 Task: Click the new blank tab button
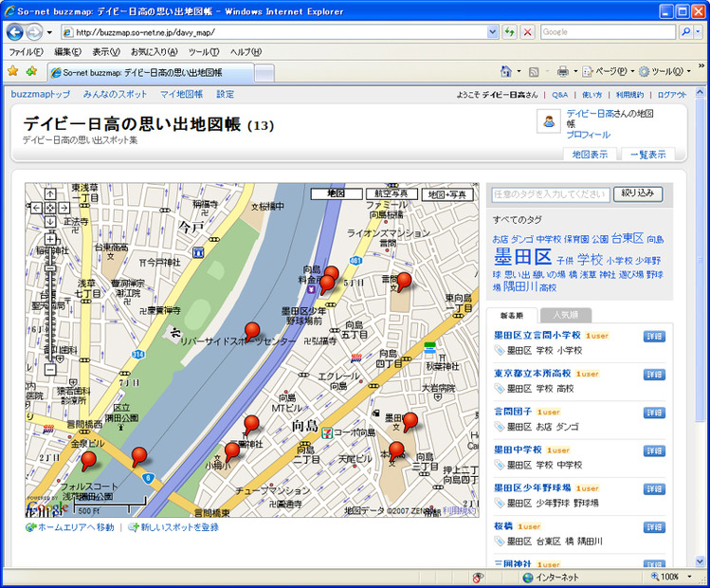point(264,73)
